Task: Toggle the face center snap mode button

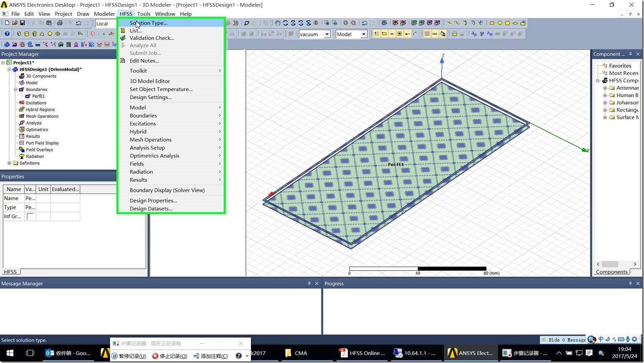Action: [399, 34]
